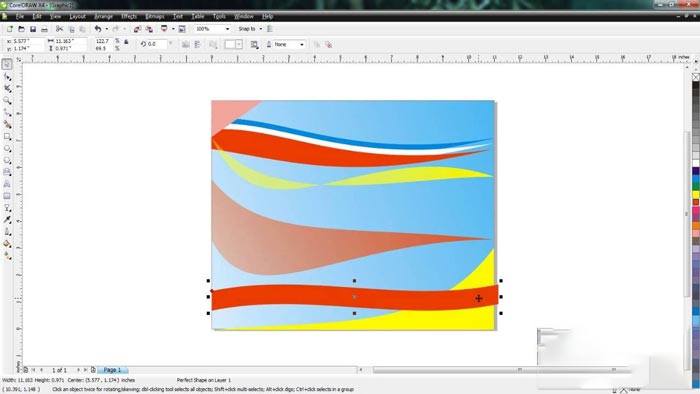The image size is (700, 394).
Task: Select the Rectangle tool
Action: click(7, 137)
